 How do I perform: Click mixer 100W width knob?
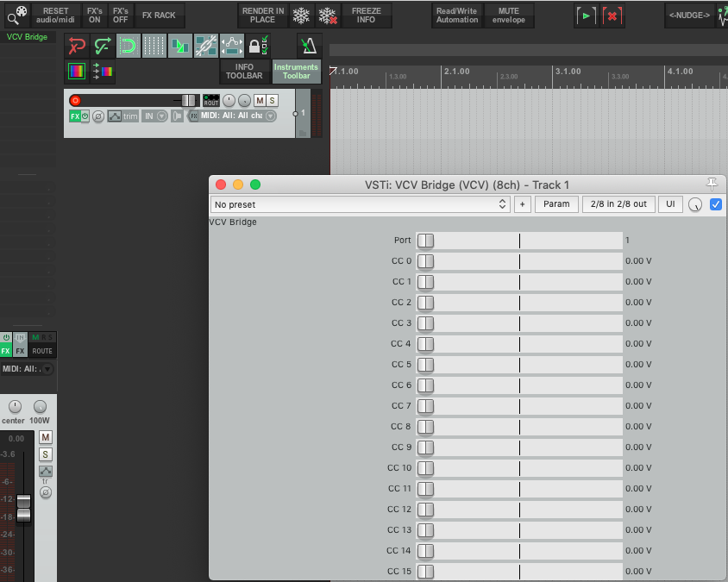coord(40,407)
